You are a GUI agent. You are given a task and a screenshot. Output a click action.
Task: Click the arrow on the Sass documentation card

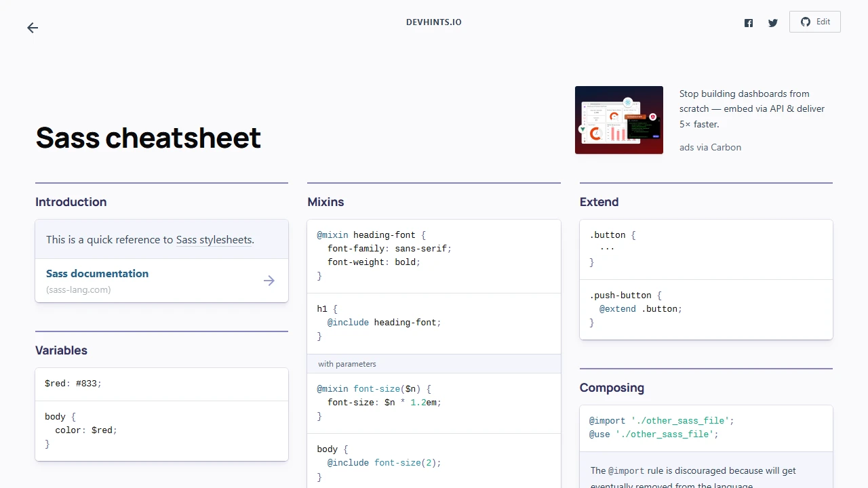click(269, 281)
